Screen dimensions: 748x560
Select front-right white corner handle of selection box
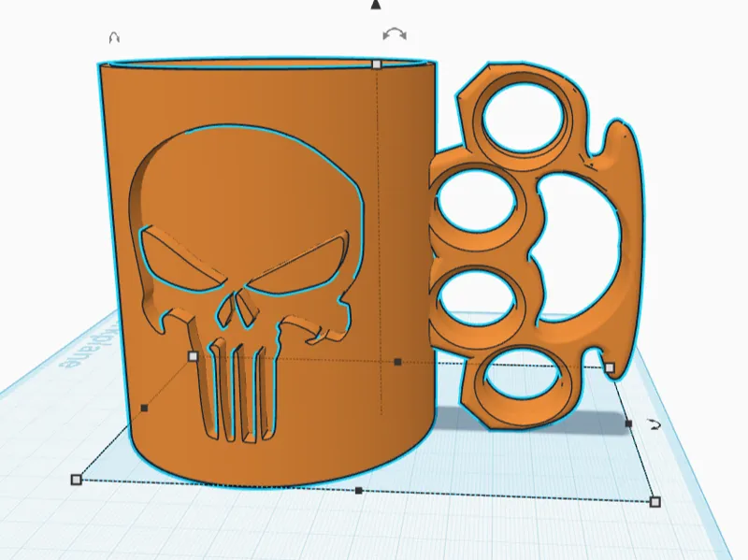pyautogui.click(x=655, y=501)
